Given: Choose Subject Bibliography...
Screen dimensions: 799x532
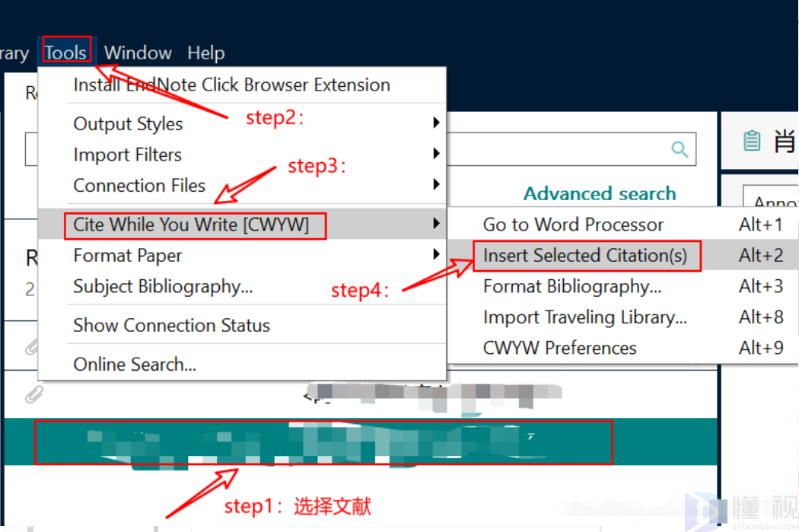Looking at the screenshot, I should (x=163, y=286).
